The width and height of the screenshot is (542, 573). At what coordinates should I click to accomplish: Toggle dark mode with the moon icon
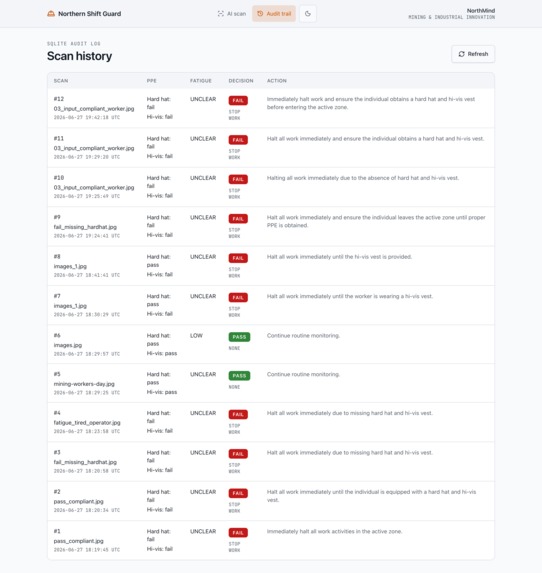pos(308,14)
